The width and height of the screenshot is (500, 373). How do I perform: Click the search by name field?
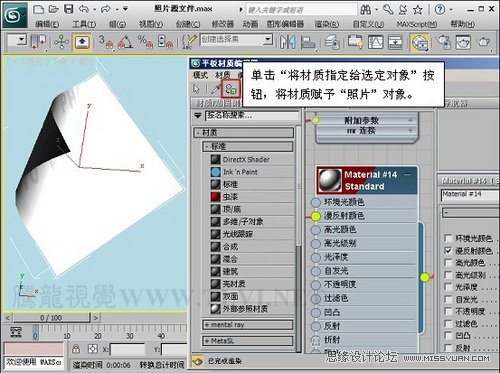252,116
